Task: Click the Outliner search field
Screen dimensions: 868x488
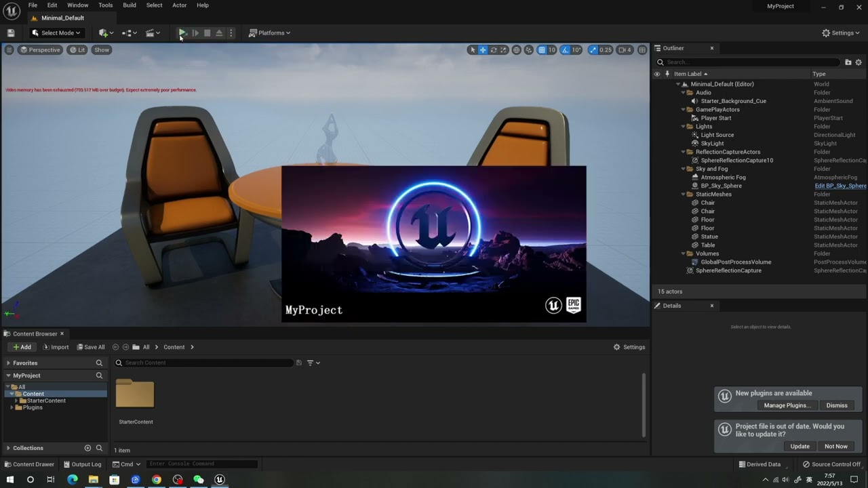Action: 748,62
